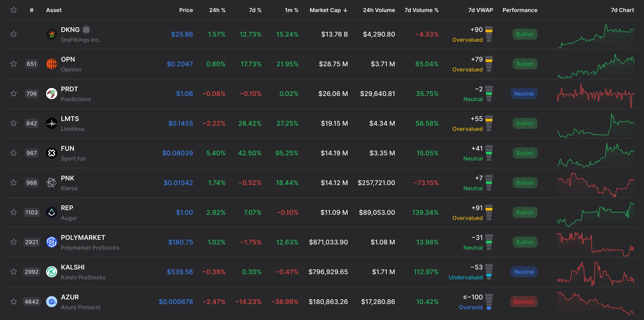The height and width of the screenshot is (320, 644).
Task: Click the Kleros PNK logo
Action: (52, 183)
